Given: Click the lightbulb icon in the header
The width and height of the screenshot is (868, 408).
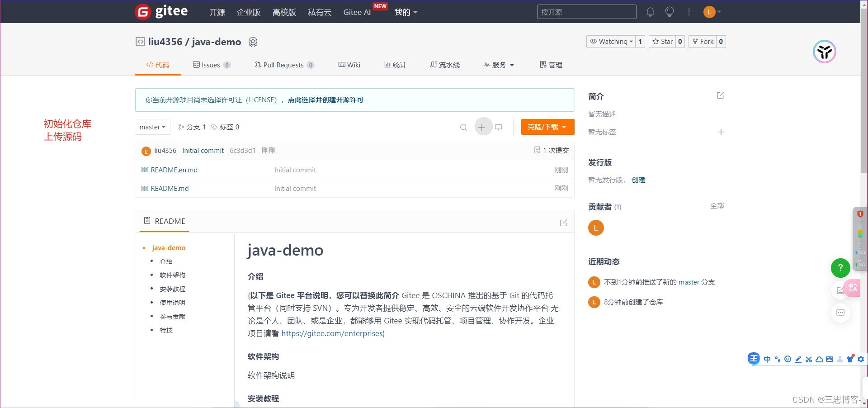Looking at the screenshot, I should tap(670, 12).
